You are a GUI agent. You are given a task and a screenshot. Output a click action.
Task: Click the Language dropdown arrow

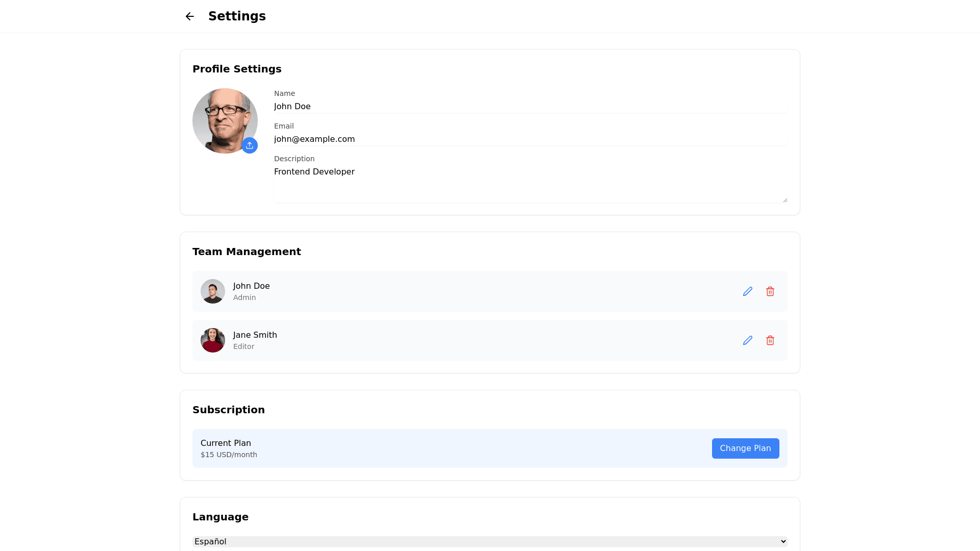[783, 541]
